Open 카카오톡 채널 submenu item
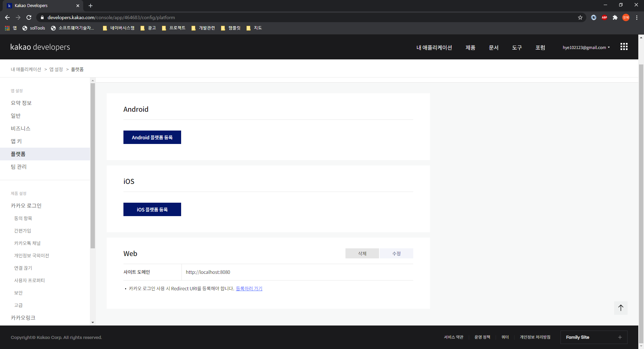 (27, 243)
